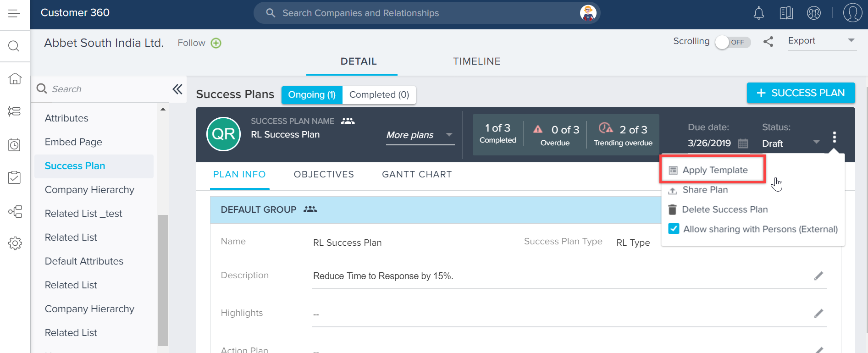Click the Description text about Time to Response
The height and width of the screenshot is (353, 868).
pyautogui.click(x=383, y=276)
